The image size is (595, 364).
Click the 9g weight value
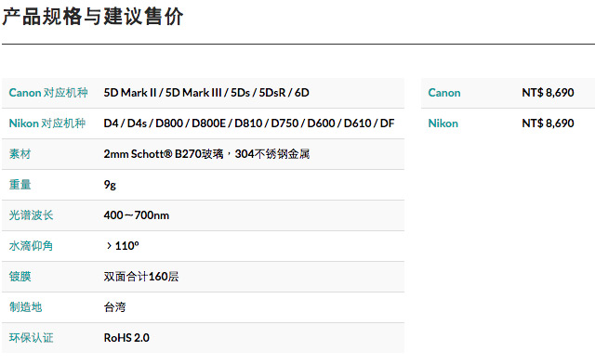click(x=110, y=185)
